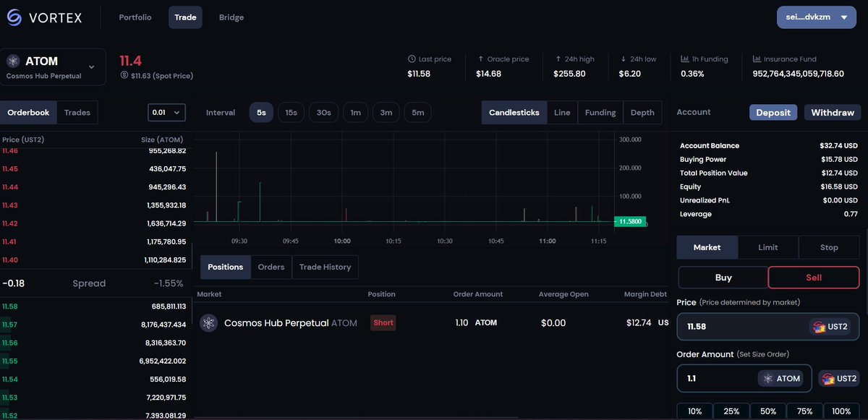Open the Portfolio page
The width and height of the screenshot is (868, 420).
(135, 17)
